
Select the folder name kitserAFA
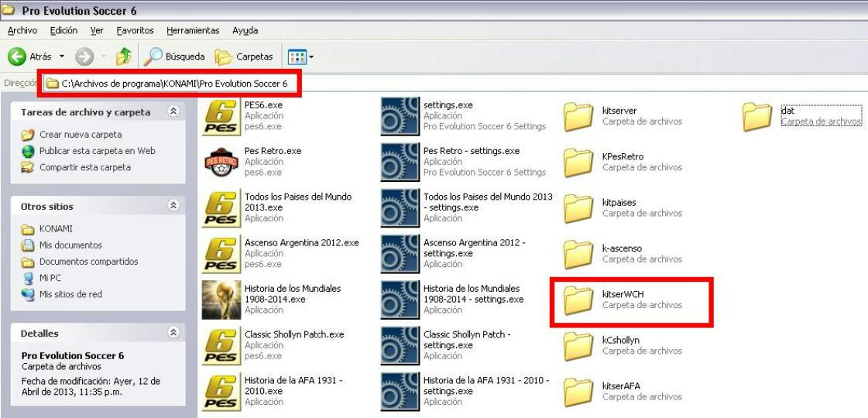(x=621, y=386)
